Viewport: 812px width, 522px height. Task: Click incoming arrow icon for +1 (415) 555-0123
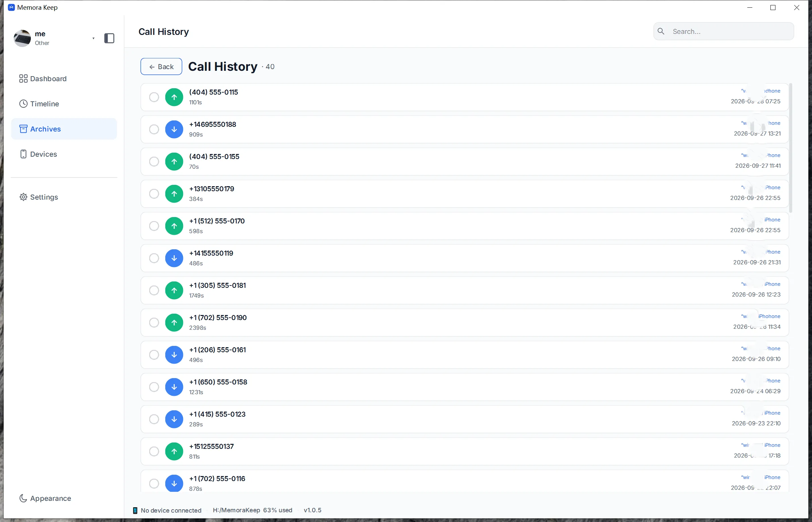pos(174,419)
